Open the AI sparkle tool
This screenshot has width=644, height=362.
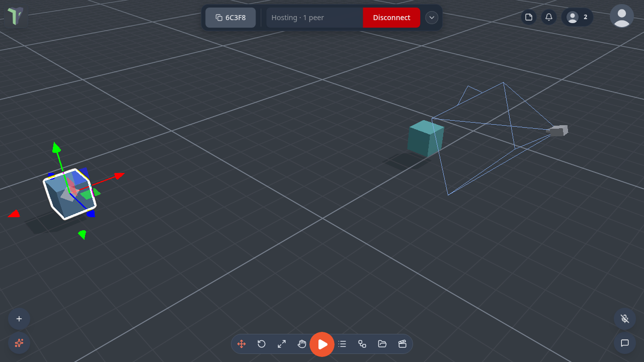tap(19, 343)
